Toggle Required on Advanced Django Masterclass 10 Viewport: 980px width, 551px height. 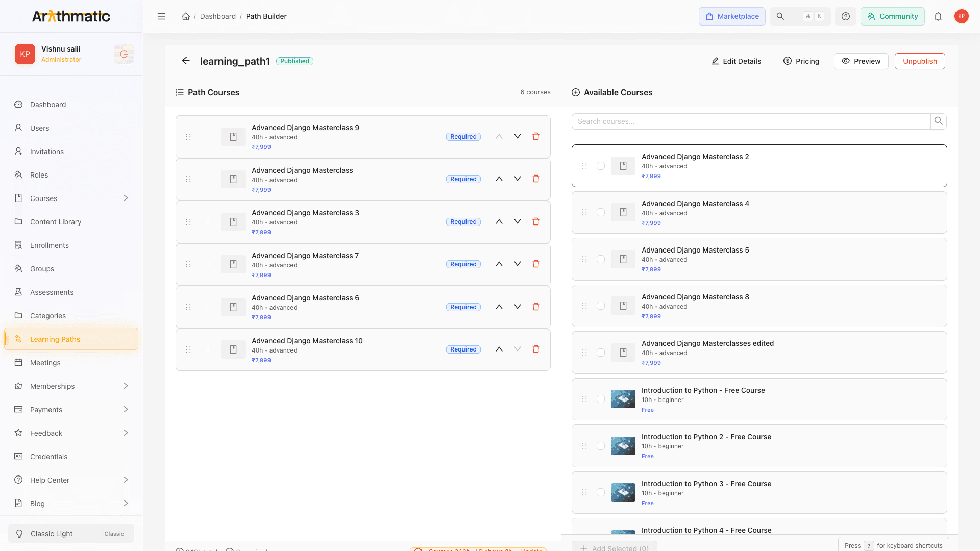[463, 349]
